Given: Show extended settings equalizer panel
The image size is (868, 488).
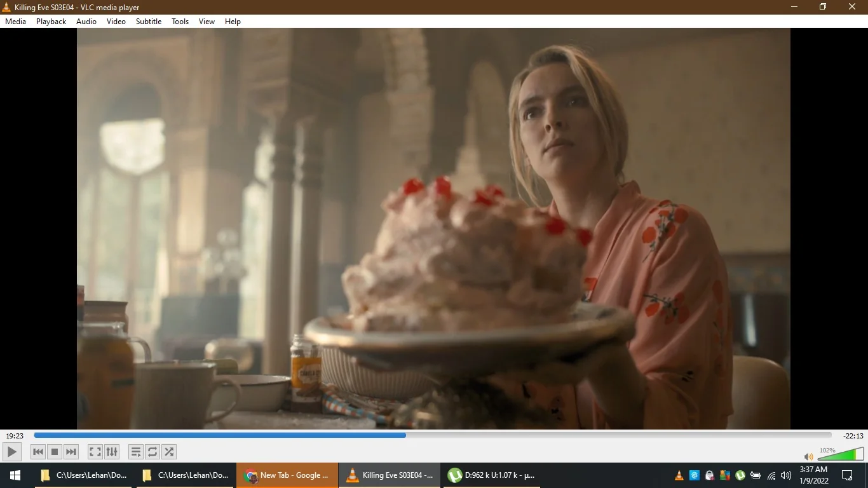Looking at the screenshot, I should 112,452.
